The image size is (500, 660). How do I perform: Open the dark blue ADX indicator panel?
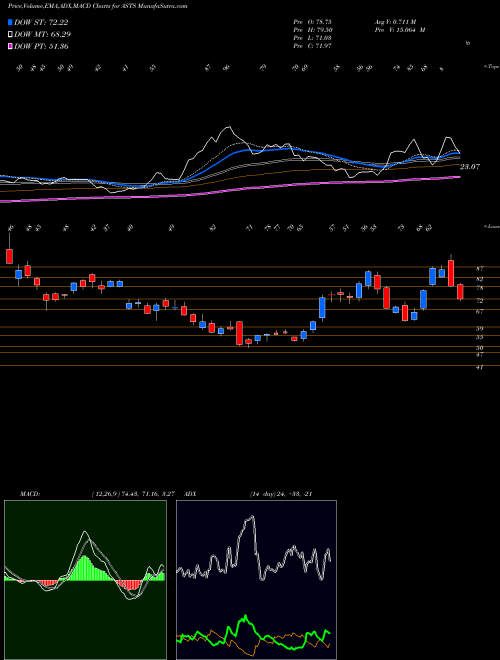click(x=256, y=580)
